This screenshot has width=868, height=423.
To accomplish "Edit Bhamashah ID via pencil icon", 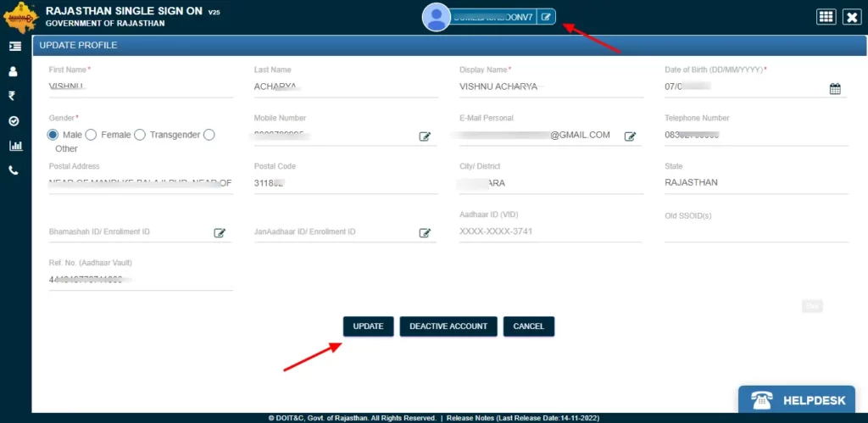I will pyautogui.click(x=220, y=232).
